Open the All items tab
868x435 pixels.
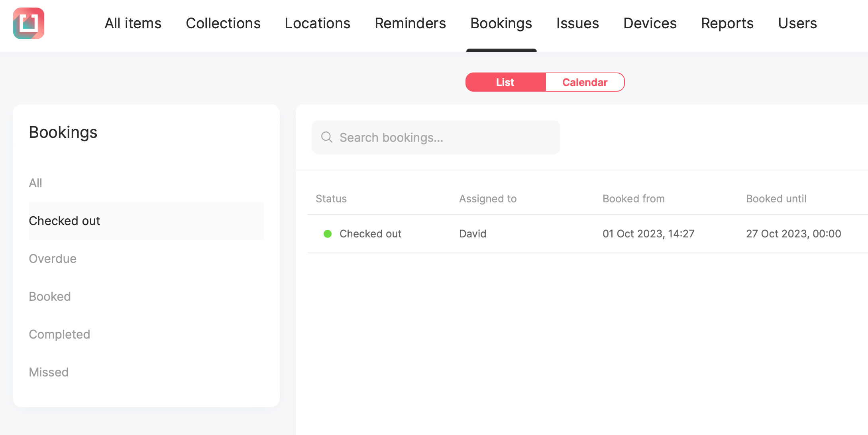click(x=133, y=23)
